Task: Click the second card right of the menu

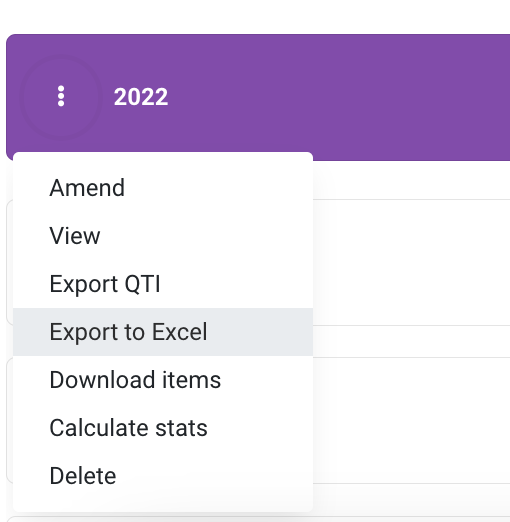Action: [411, 420]
